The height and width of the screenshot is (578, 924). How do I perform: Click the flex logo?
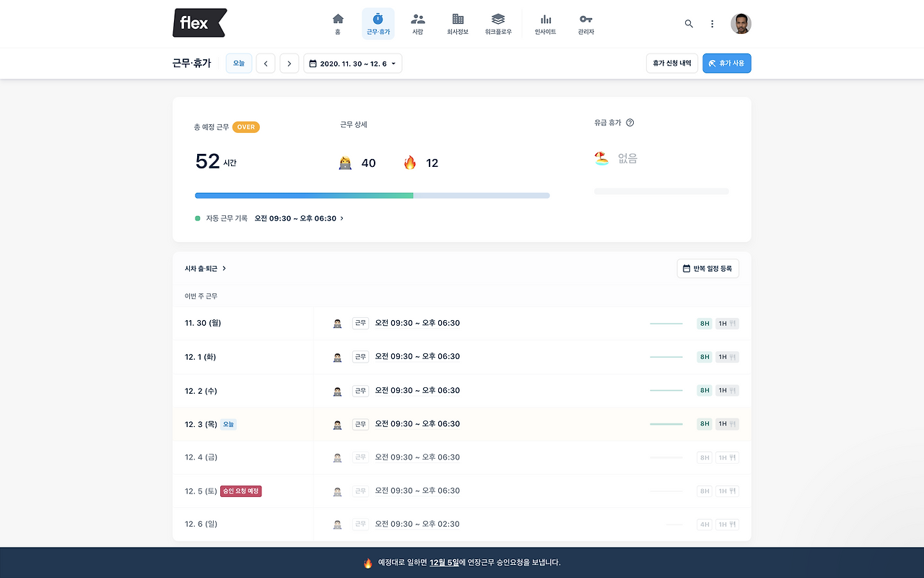pos(200,23)
